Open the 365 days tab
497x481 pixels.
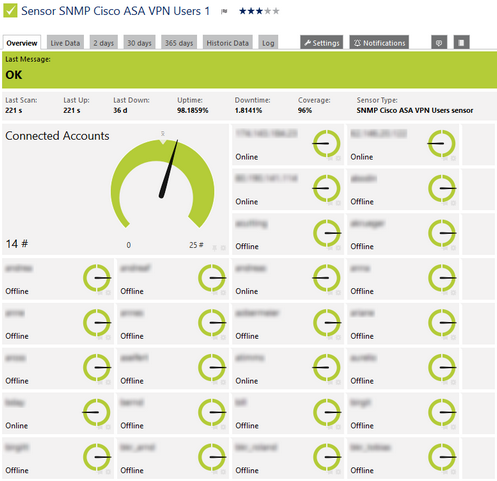pos(179,43)
